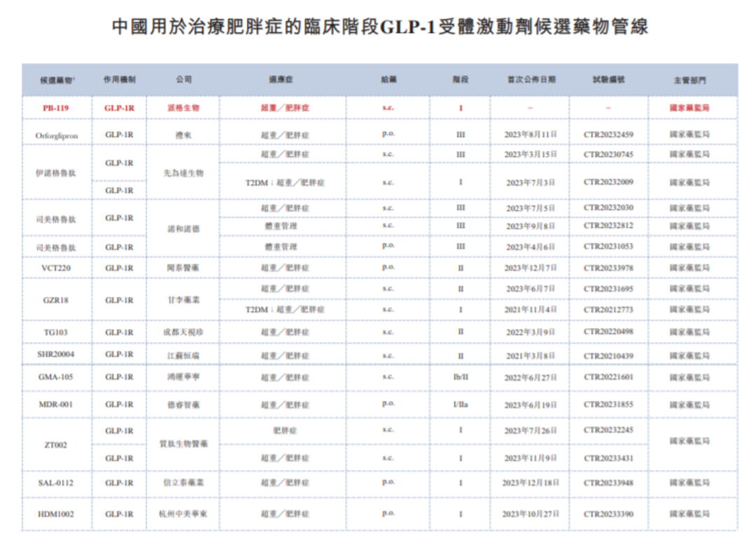Select the 'VCT220' drug cell
This screenshot has height=543, width=756.
tap(56, 268)
